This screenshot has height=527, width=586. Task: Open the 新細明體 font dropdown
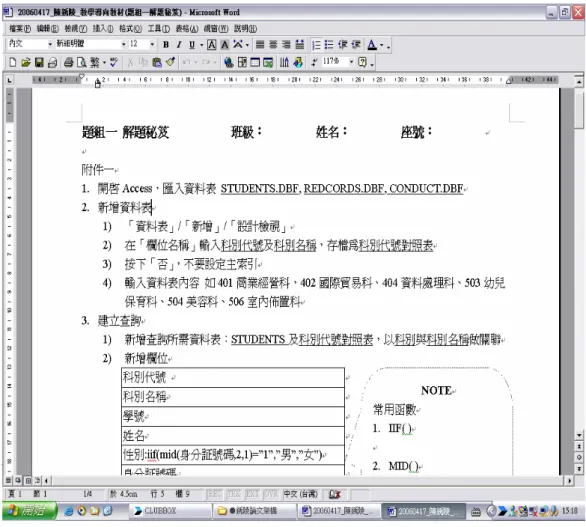124,44
